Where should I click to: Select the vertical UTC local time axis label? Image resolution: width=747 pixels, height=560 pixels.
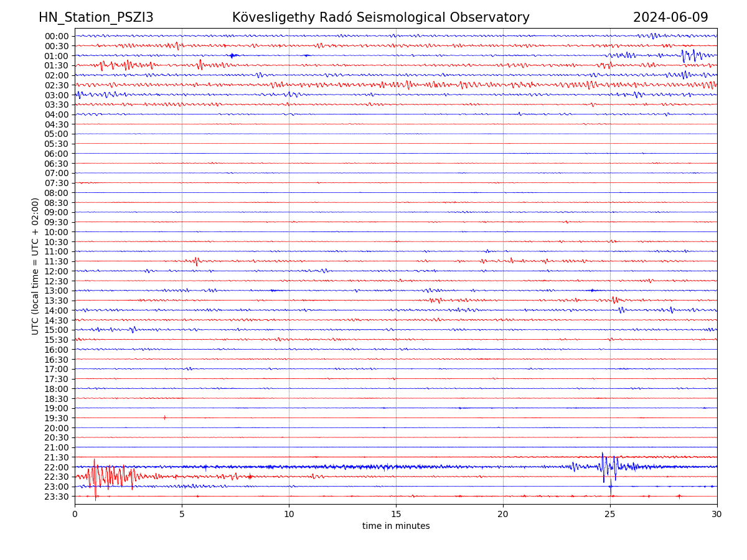point(35,266)
